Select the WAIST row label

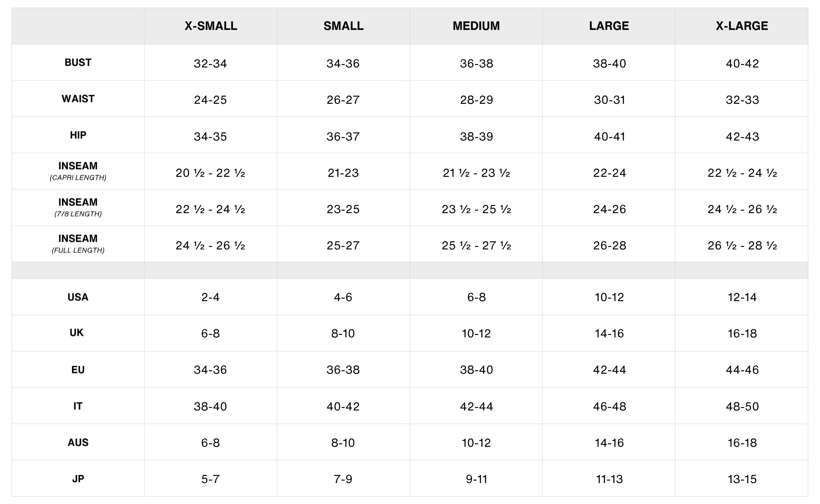click(x=78, y=99)
